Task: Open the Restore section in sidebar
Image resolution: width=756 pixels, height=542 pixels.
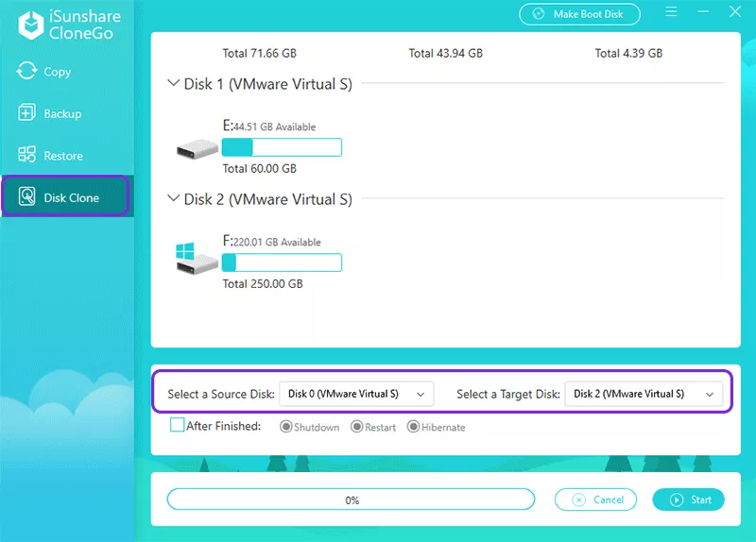Action: click(67, 155)
